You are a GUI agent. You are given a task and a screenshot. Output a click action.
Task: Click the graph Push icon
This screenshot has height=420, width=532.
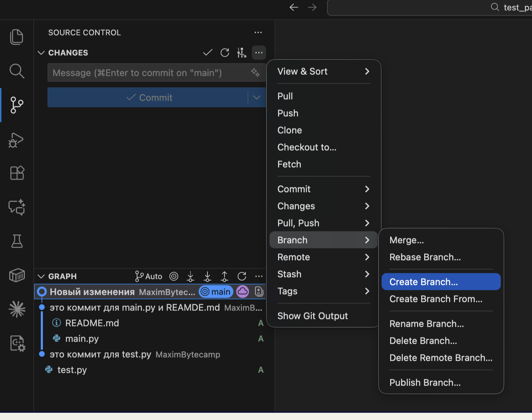point(225,276)
